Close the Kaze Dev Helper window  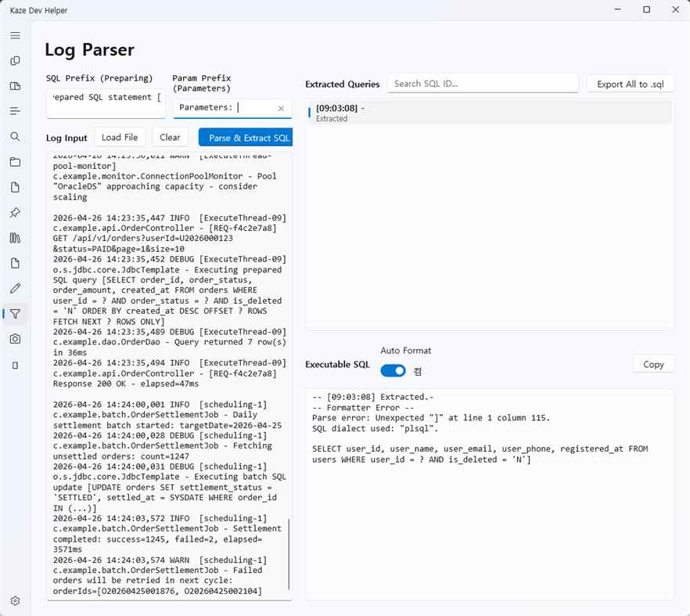[675, 9]
